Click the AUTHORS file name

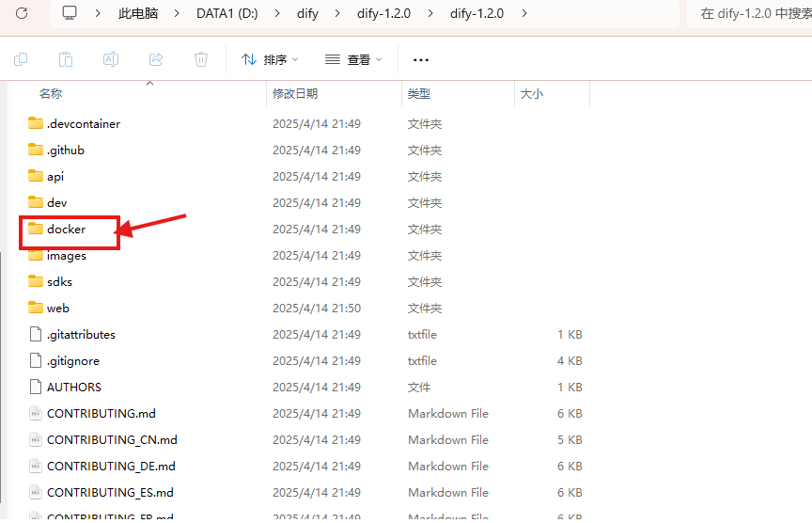[74, 388]
